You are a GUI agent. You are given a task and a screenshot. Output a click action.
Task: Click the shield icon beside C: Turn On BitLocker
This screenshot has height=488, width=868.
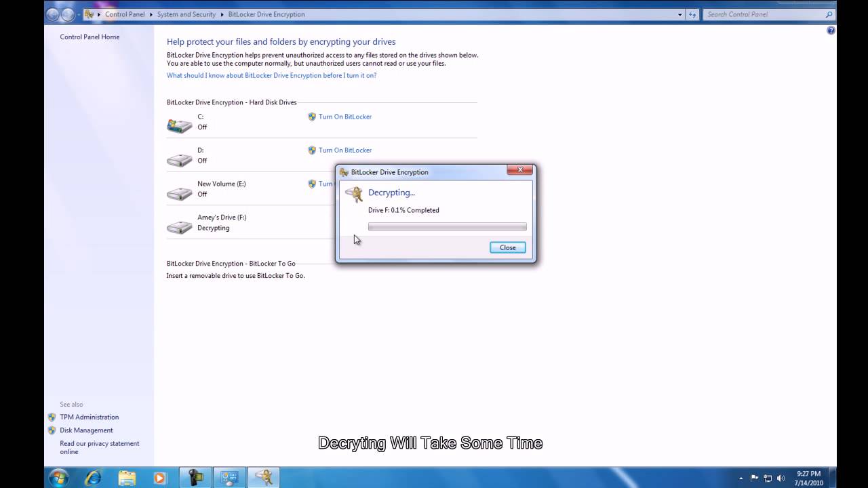coord(312,117)
